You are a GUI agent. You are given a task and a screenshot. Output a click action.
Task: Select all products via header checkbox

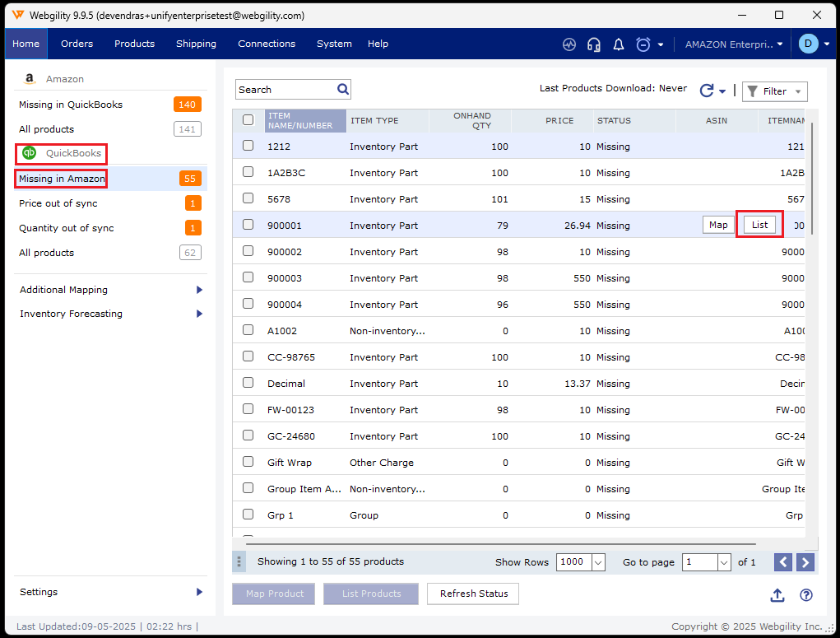coord(248,120)
